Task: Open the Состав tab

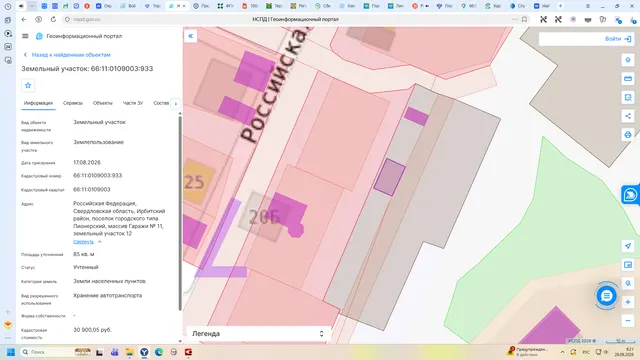Action: pyautogui.click(x=161, y=103)
